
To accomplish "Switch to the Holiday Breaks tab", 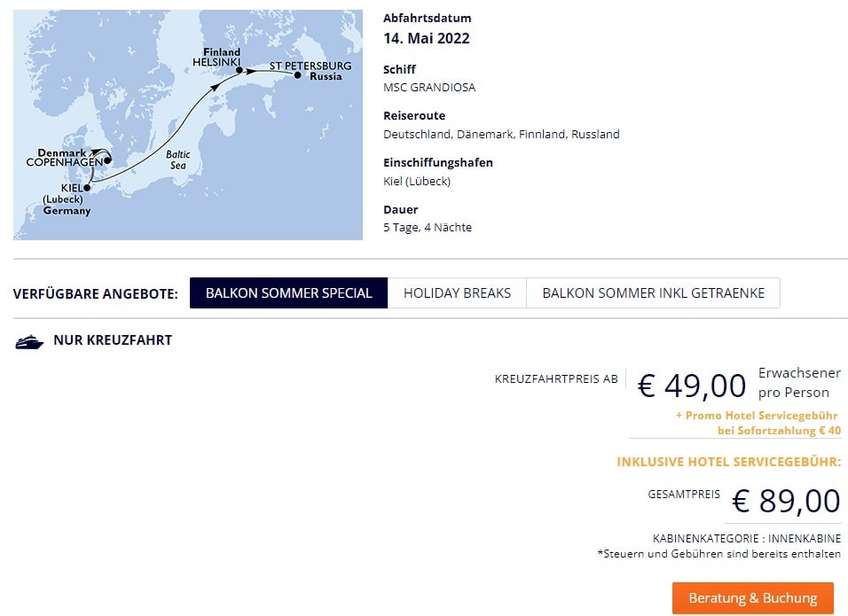I will click(457, 292).
